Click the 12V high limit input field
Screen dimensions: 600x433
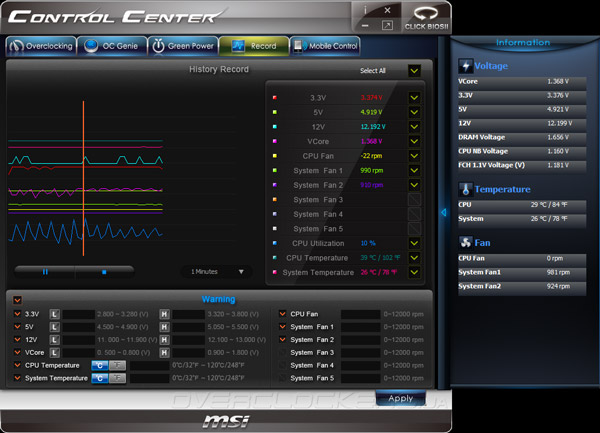pos(188,340)
